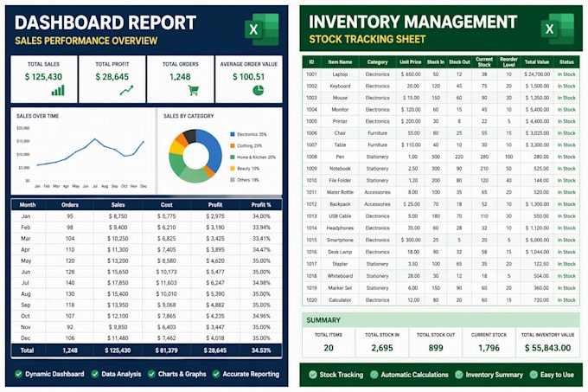Select the Total Stock In summary value 2,695
This screenshot has width=588, height=392.
point(382,348)
